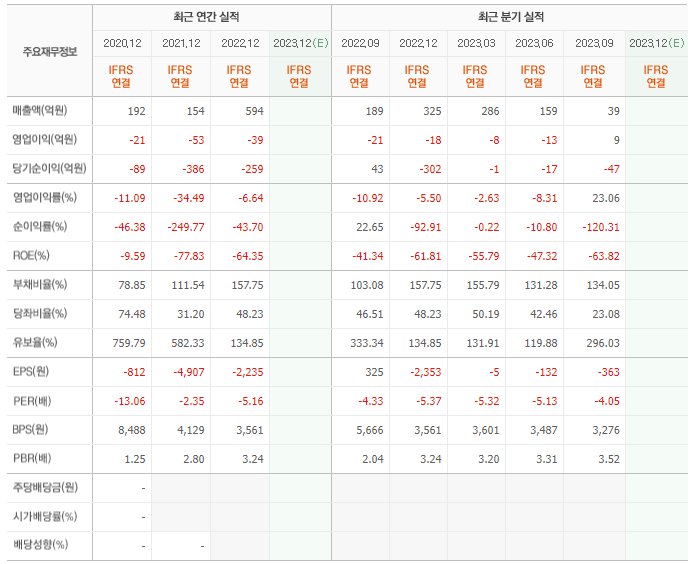Click the '유보율(%)' row label
The height and width of the screenshot is (564, 693).
click(x=35, y=343)
